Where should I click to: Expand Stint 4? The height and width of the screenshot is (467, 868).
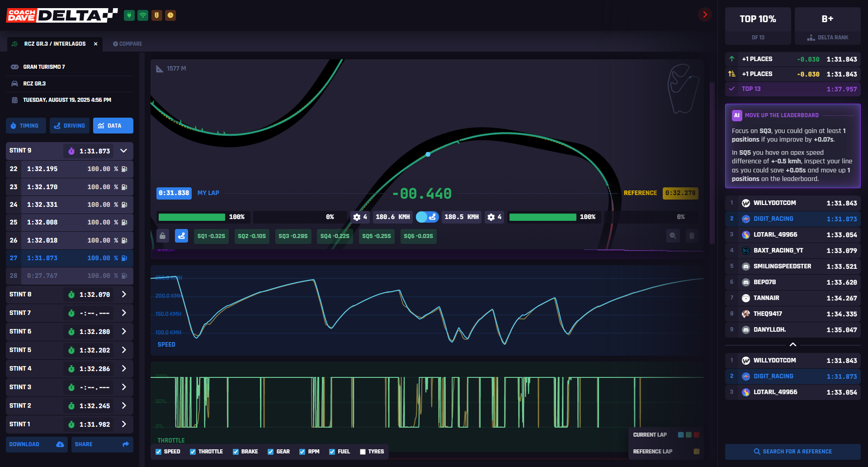click(x=124, y=369)
